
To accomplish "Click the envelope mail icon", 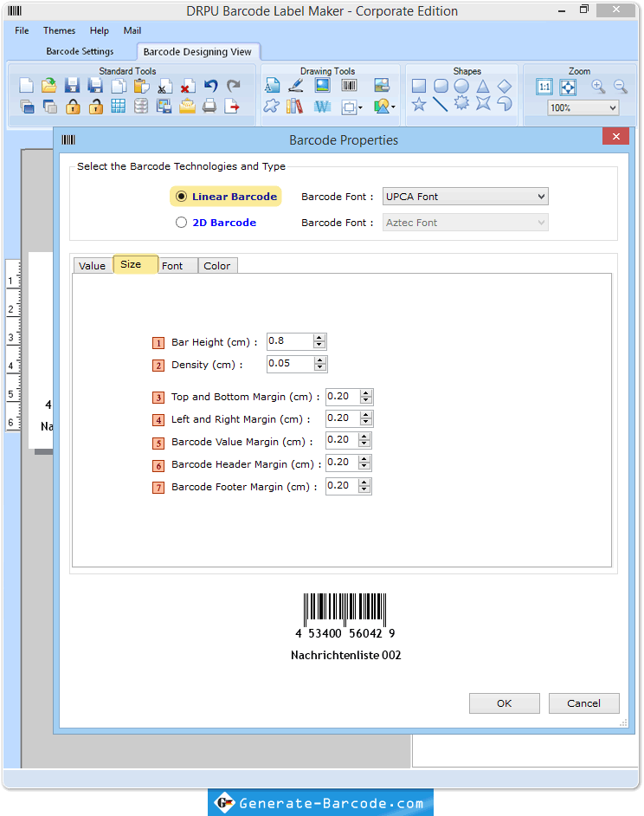I will pos(187,107).
